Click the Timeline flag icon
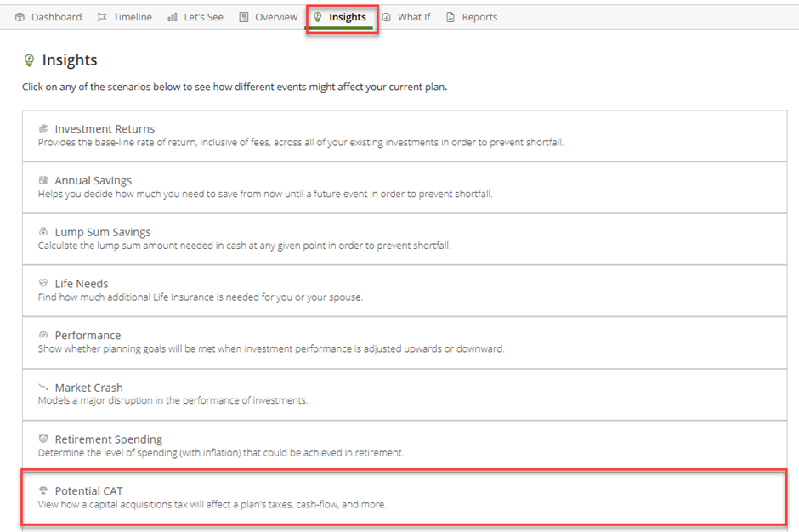This screenshot has width=799, height=532. pos(102,17)
